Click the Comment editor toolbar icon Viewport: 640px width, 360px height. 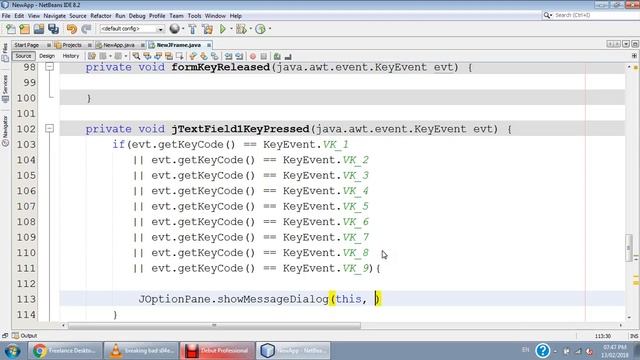(277, 56)
